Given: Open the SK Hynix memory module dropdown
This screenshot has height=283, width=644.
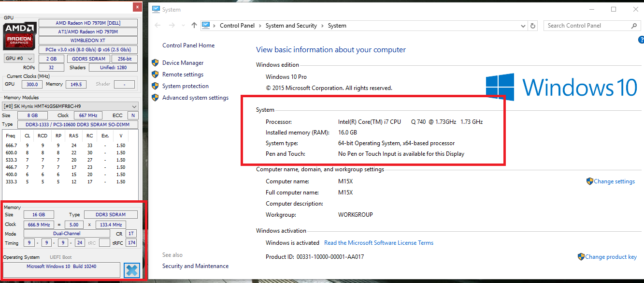Looking at the screenshot, I should pos(71,106).
